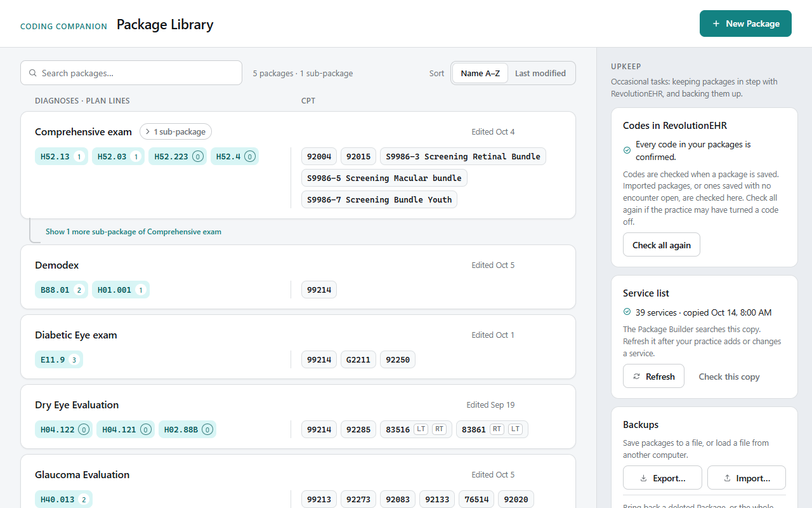
Task: Click the 39 services copied status text
Action: (x=704, y=312)
